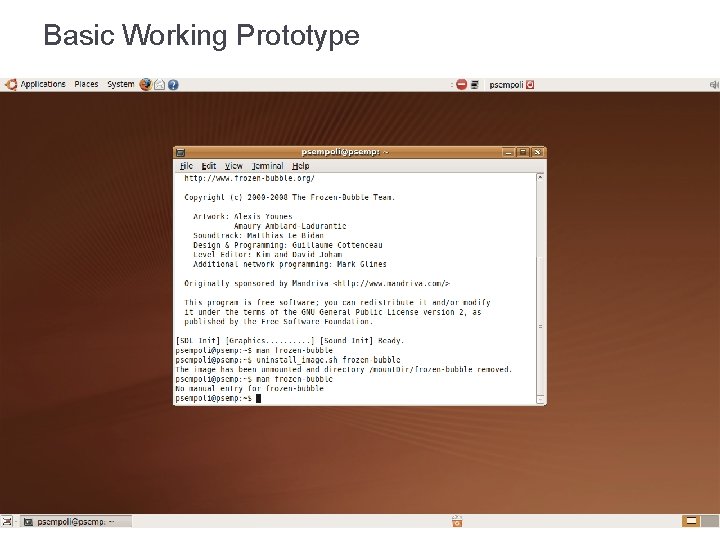Open the System menu
Viewport: 720px width, 540px height.
pos(120,84)
